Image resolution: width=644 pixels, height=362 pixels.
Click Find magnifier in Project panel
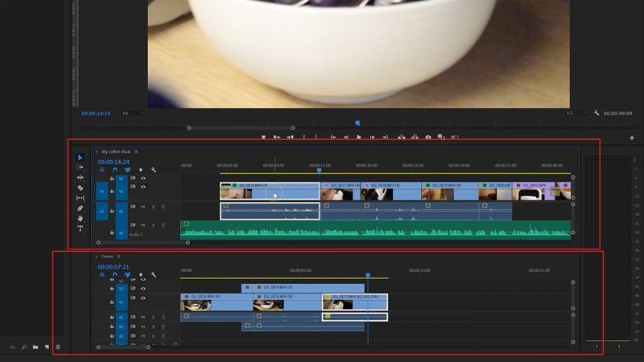click(24, 348)
